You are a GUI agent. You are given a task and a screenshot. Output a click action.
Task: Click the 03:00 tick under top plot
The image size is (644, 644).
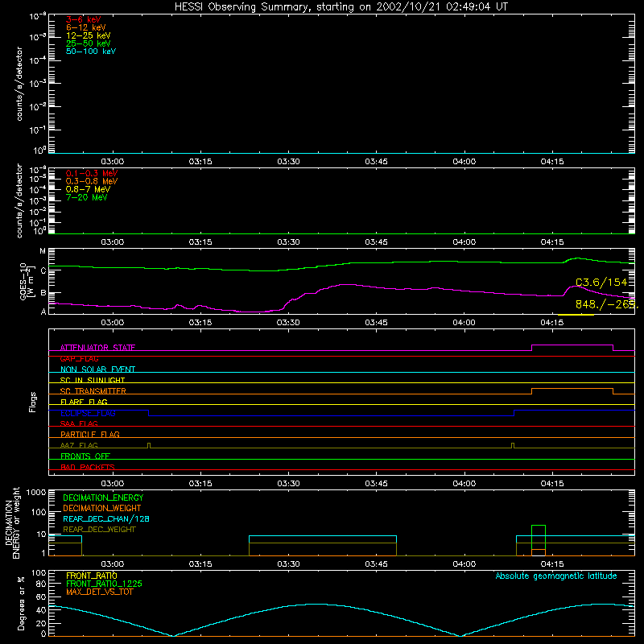tap(113, 162)
